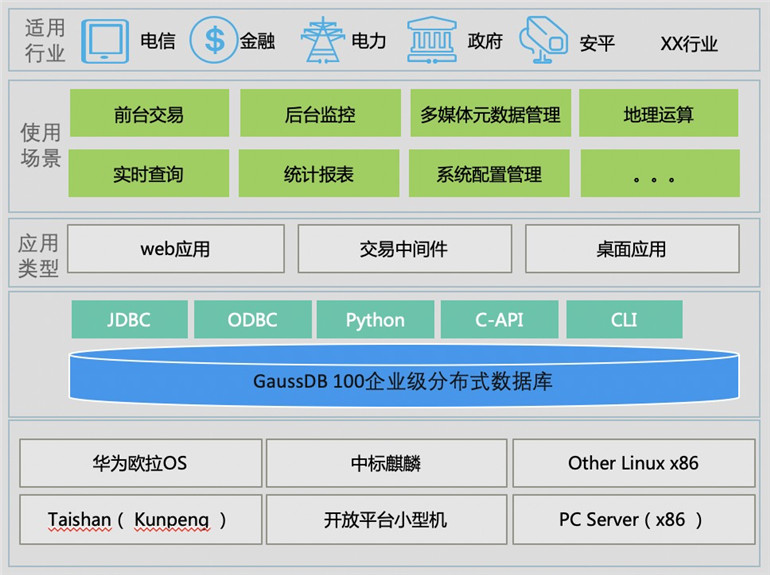The image size is (770, 575).
Task: Click the green box with three dots
Action: tap(660, 173)
